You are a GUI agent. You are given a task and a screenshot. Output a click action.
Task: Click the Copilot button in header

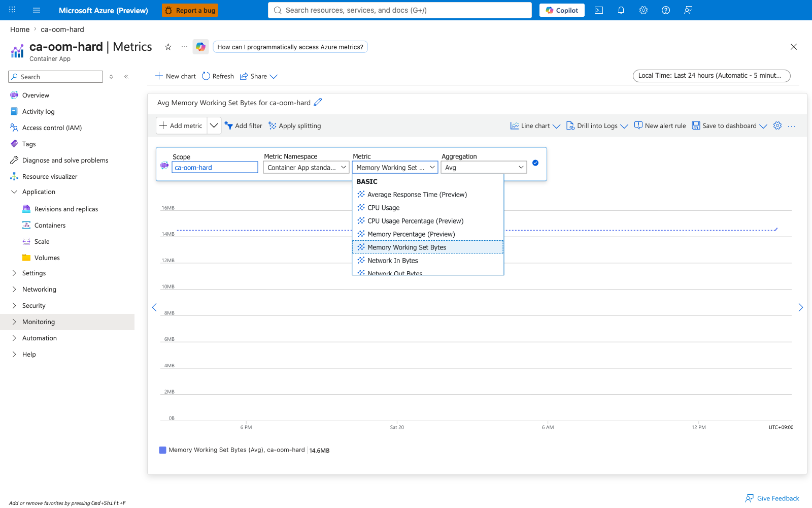click(562, 10)
